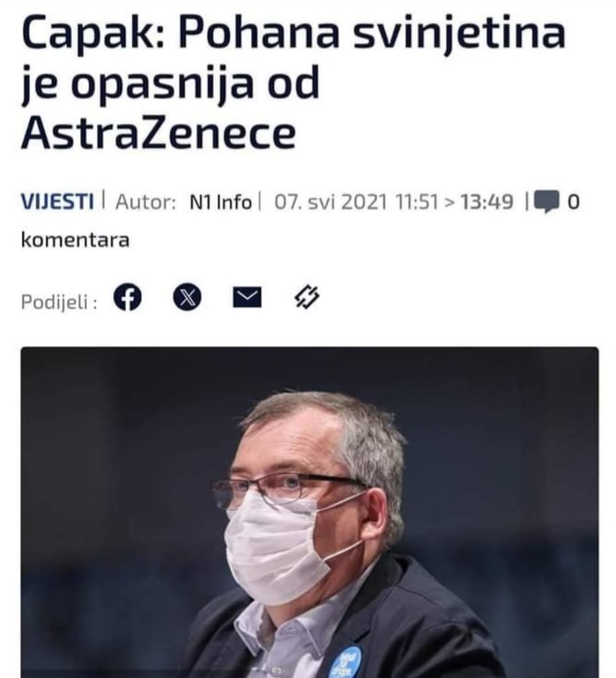Click the 0 comment count

[x=573, y=203]
